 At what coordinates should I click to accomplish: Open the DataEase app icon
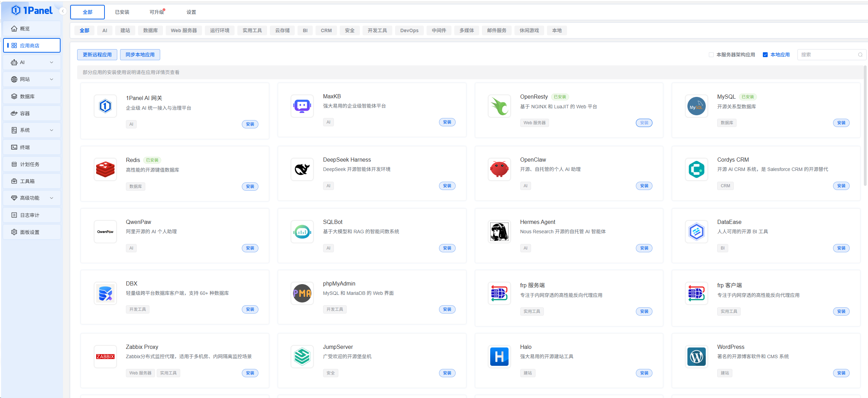click(696, 232)
